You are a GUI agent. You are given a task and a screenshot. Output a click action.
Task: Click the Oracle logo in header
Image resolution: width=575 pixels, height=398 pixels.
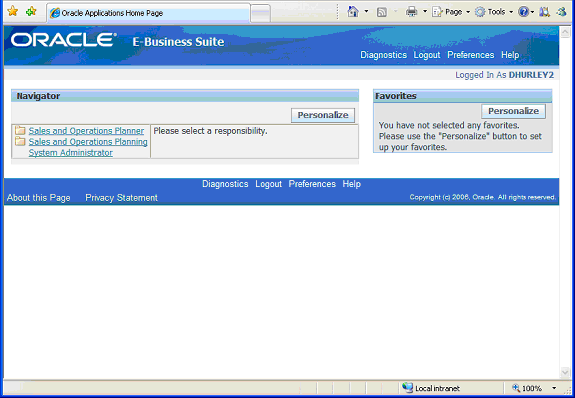63,40
